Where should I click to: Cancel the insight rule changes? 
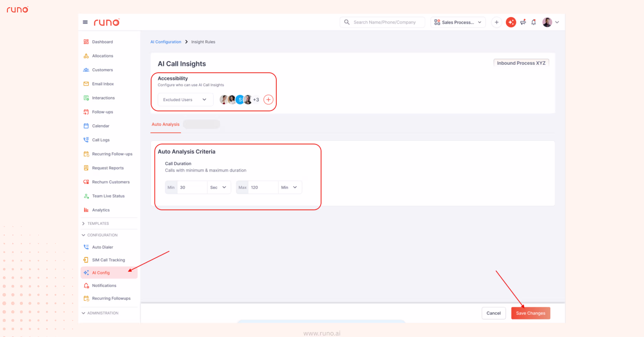(494, 313)
